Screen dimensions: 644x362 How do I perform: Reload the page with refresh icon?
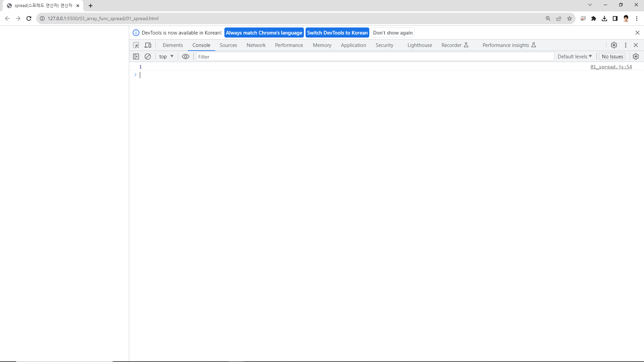[29, 19]
